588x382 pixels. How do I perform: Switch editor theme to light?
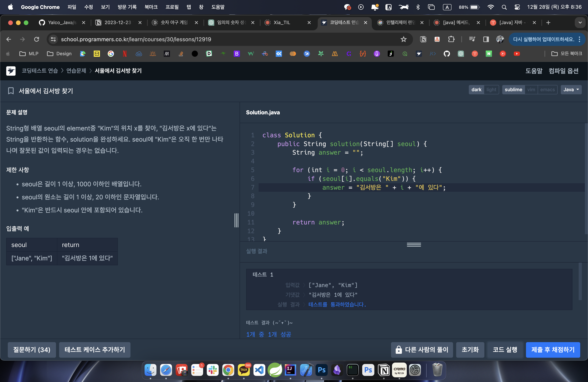click(x=491, y=90)
